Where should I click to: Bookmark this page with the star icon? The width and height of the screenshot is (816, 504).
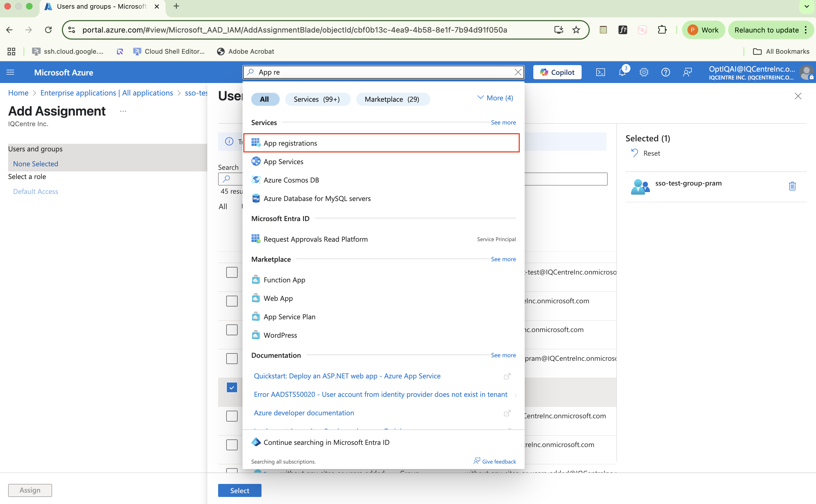[x=576, y=30]
